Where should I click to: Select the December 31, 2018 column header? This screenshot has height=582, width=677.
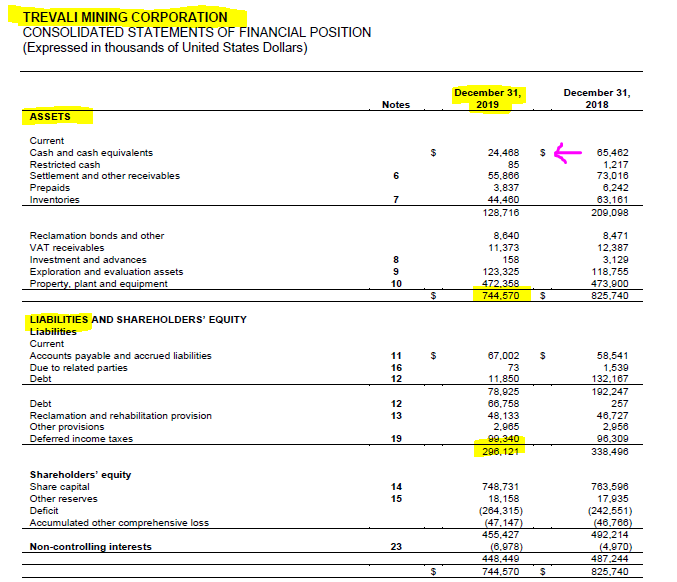tap(597, 99)
